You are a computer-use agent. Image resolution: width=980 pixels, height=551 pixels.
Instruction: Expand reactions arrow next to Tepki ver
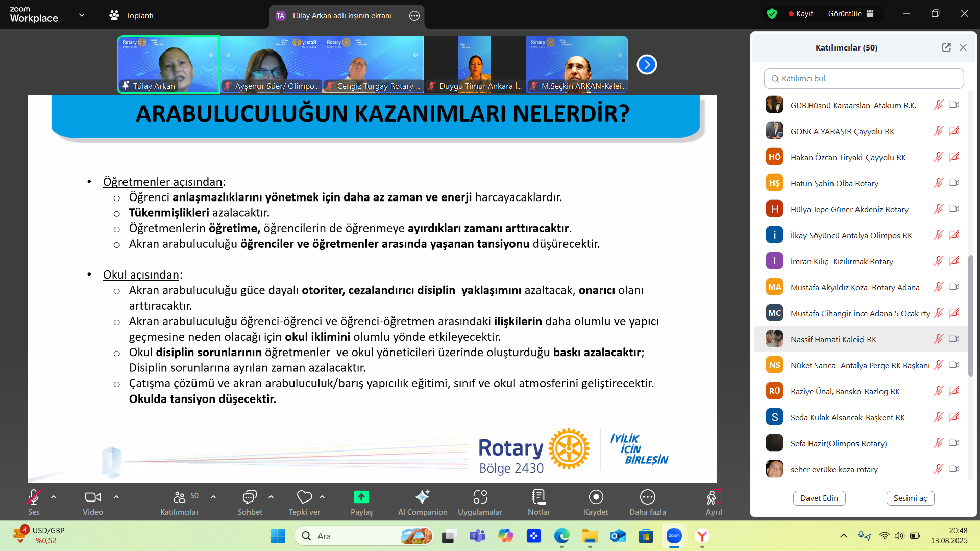point(322,496)
